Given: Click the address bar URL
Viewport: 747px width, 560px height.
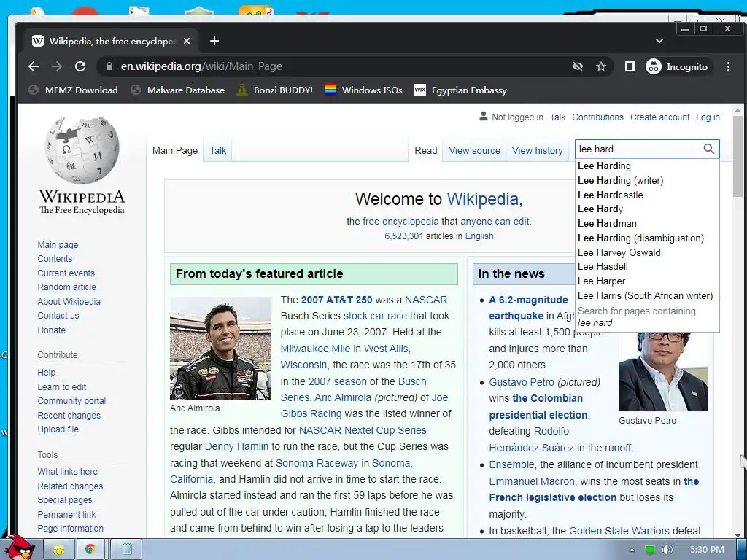Looking at the screenshot, I should (201, 66).
